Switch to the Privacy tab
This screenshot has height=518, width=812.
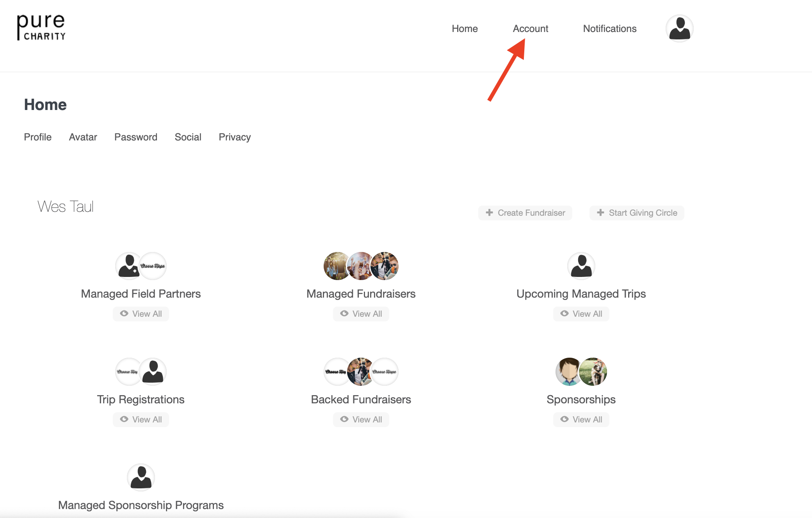pyautogui.click(x=235, y=137)
